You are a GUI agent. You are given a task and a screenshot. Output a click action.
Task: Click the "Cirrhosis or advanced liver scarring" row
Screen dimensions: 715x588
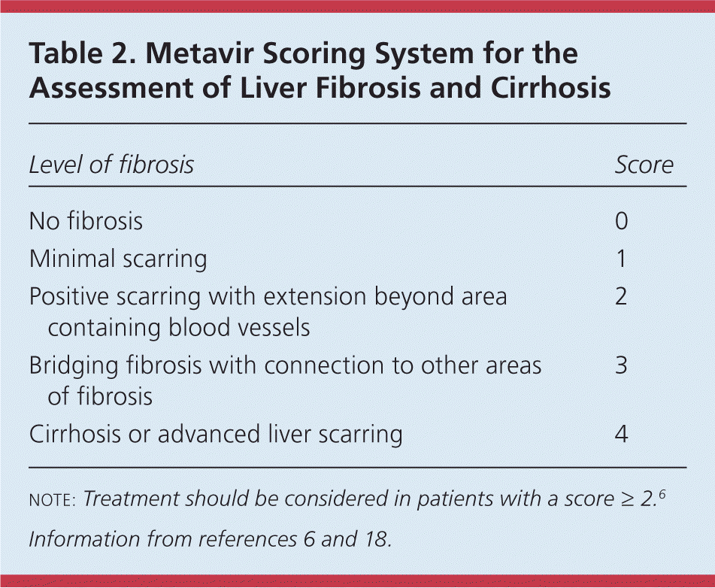[x=216, y=434]
